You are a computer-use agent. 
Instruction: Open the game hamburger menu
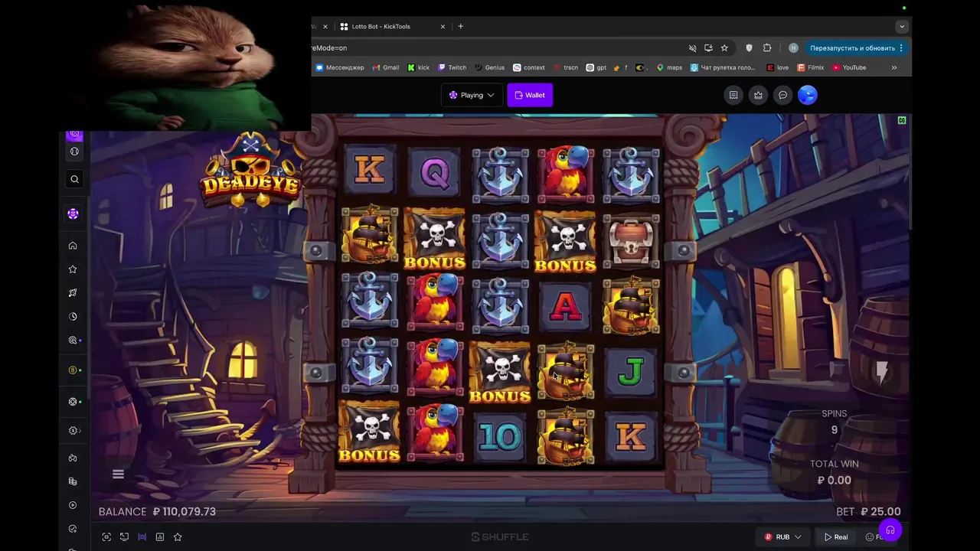point(118,474)
